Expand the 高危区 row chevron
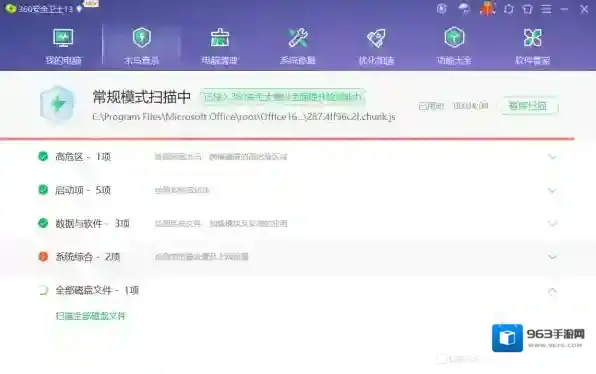596x374 pixels. [552, 157]
